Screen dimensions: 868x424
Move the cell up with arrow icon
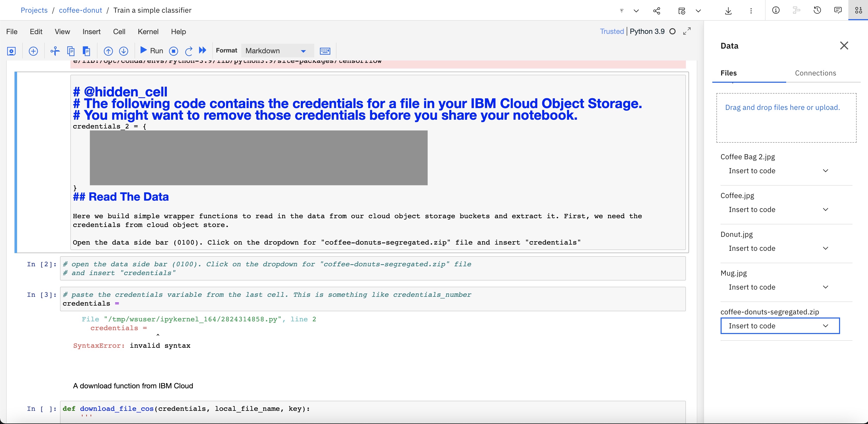coord(108,51)
